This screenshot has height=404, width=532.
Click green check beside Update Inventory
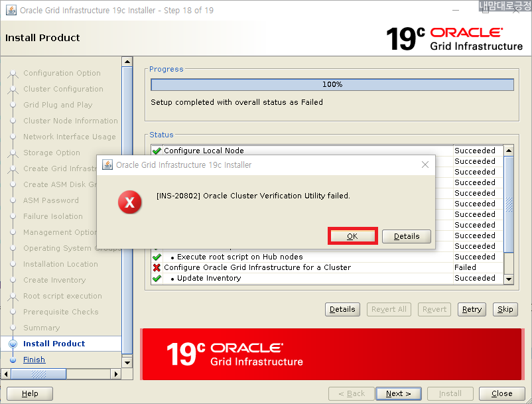pyautogui.click(x=157, y=279)
